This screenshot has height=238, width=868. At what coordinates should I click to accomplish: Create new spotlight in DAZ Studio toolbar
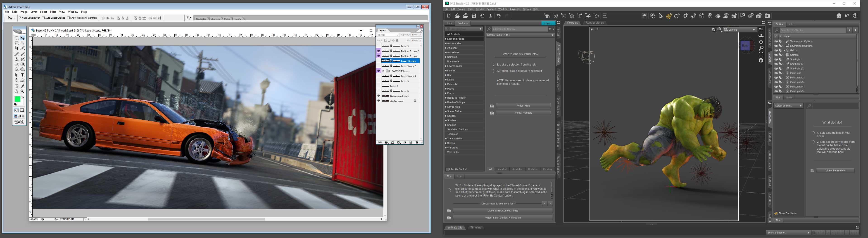pos(580,16)
